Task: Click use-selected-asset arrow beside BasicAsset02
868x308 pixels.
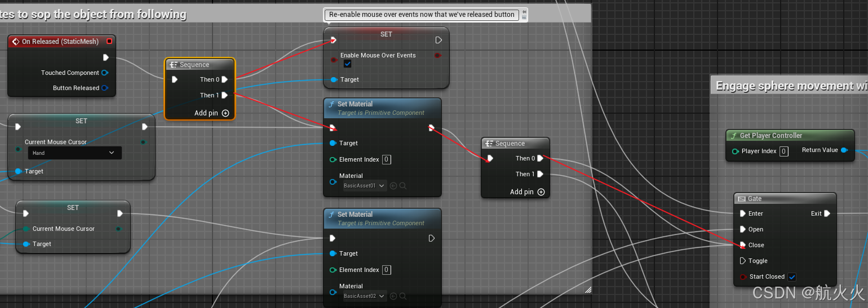Action: [x=393, y=296]
